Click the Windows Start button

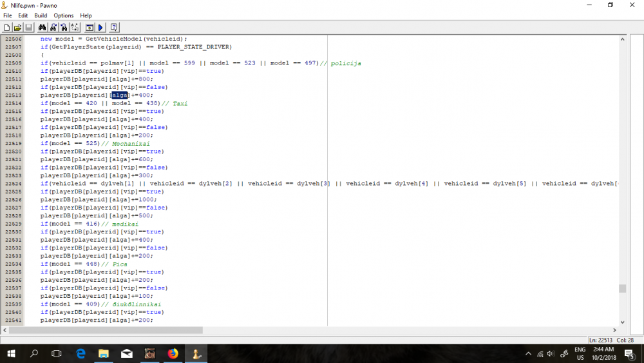pos(11,353)
